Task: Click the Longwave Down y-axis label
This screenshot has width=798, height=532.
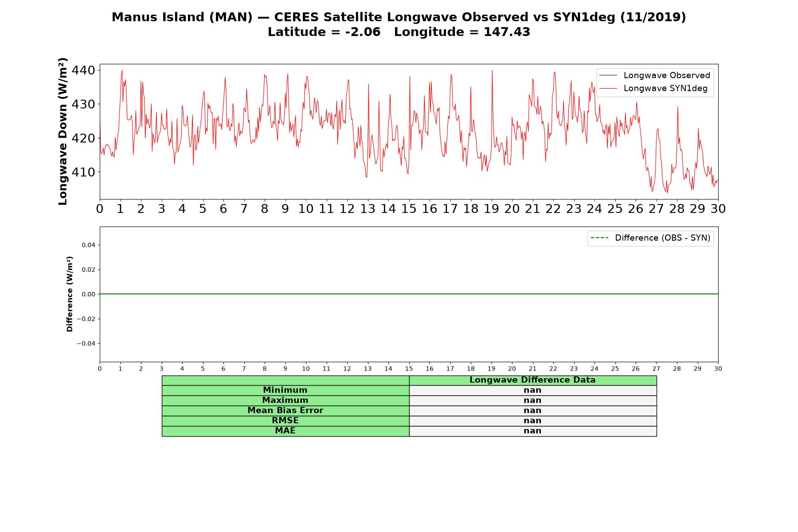Action: pyautogui.click(x=63, y=131)
